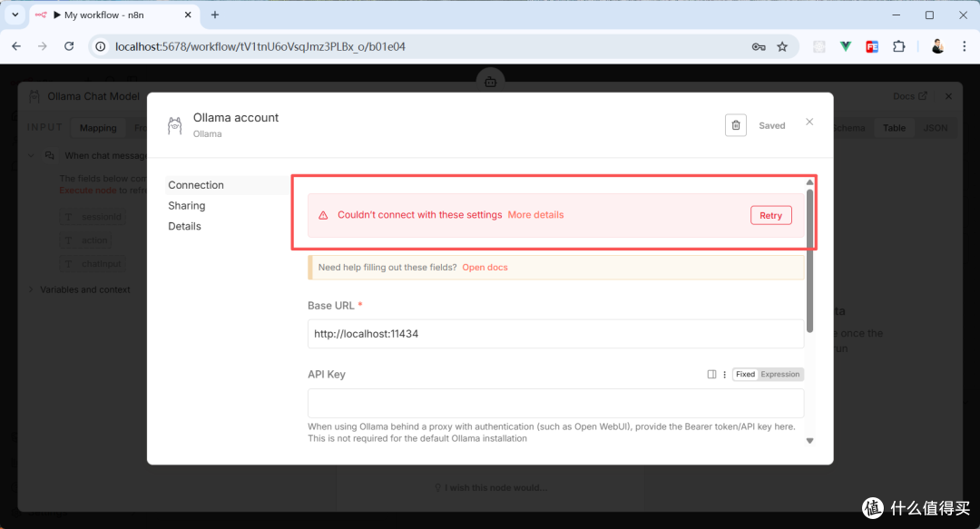
Task: Click the sessionId field pill
Action: click(x=93, y=217)
